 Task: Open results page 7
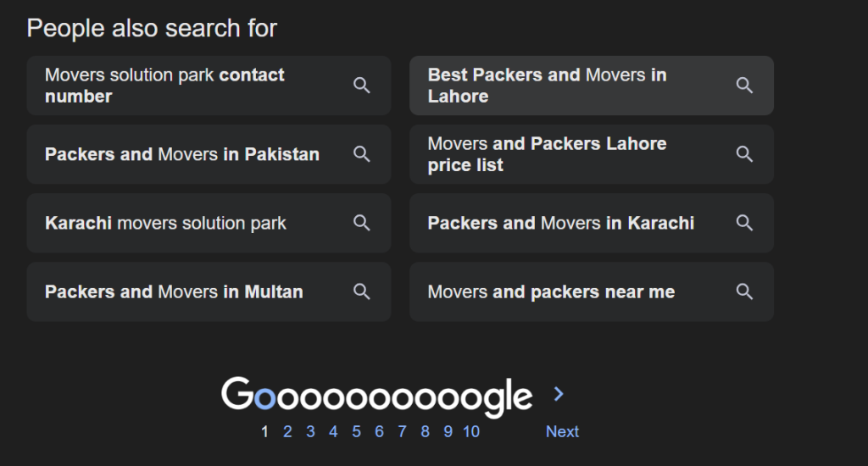point(402,432)
